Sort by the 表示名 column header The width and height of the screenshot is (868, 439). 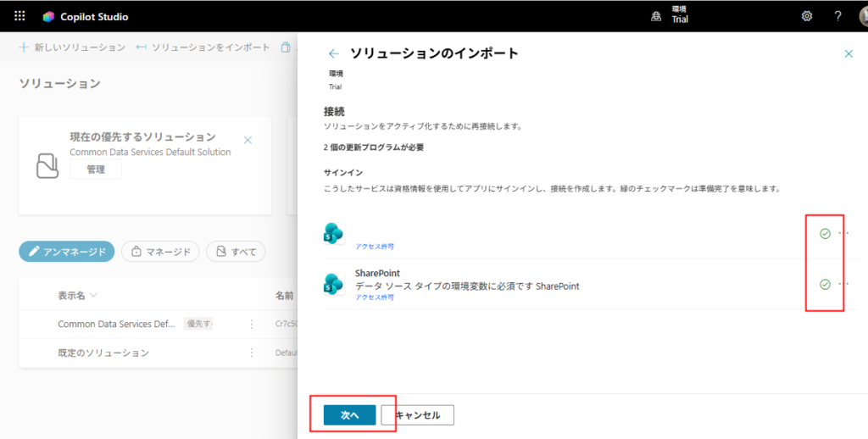coord(76,296)
